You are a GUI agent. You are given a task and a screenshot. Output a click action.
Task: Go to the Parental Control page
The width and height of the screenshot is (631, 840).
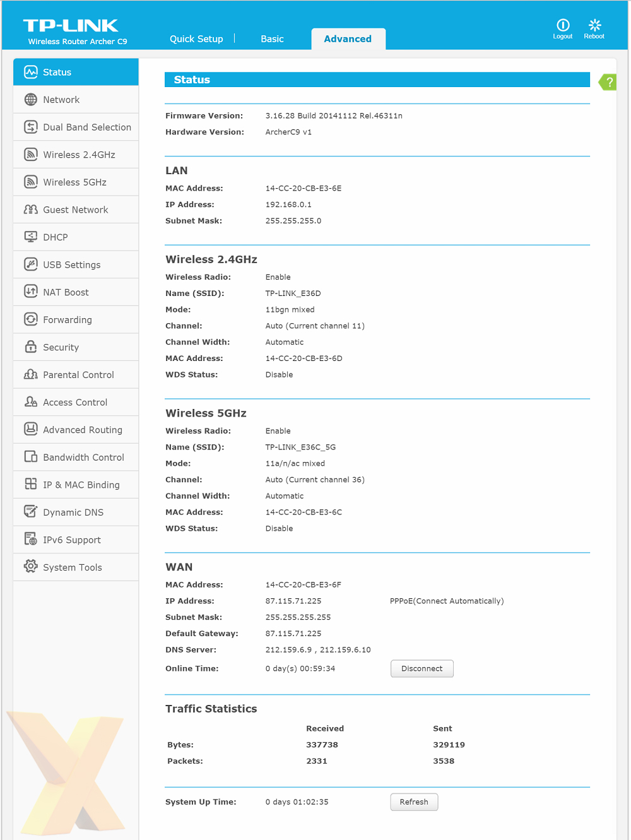click(76, 374)
